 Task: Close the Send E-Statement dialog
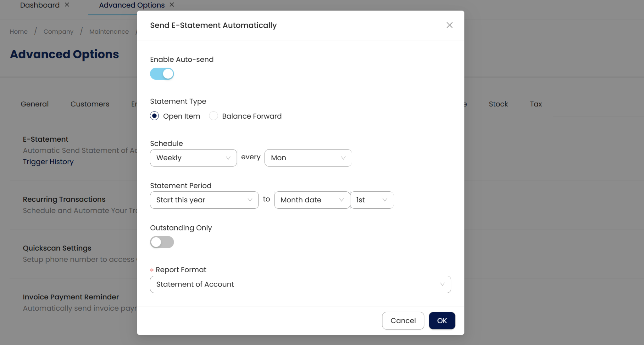[449, 25]
